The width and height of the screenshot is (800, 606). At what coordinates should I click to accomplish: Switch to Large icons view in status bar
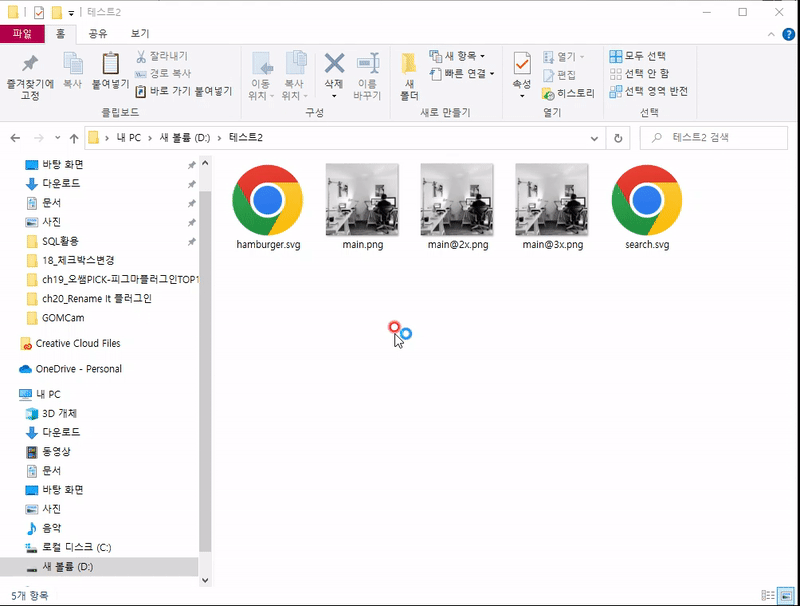pyautogui.click(x=786, y=595)
